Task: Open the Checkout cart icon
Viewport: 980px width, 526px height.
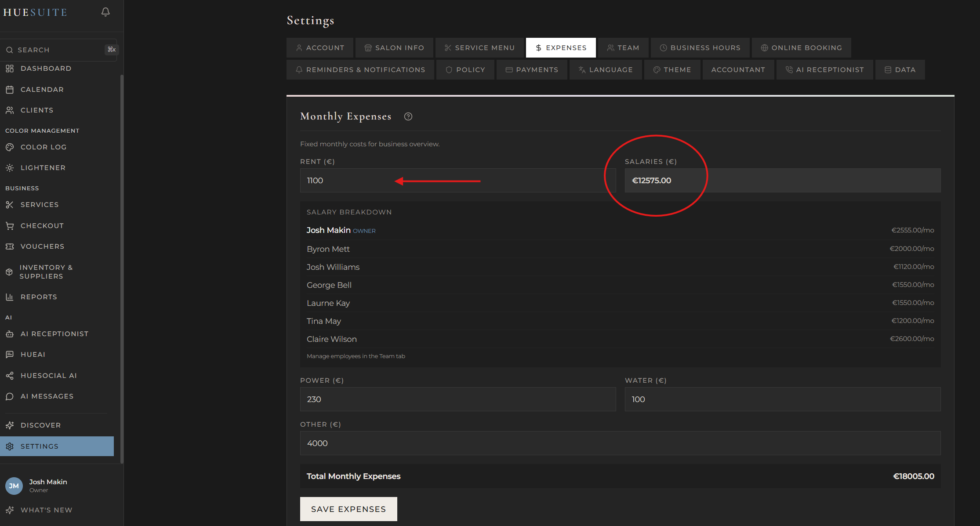Action: (10, 225)
